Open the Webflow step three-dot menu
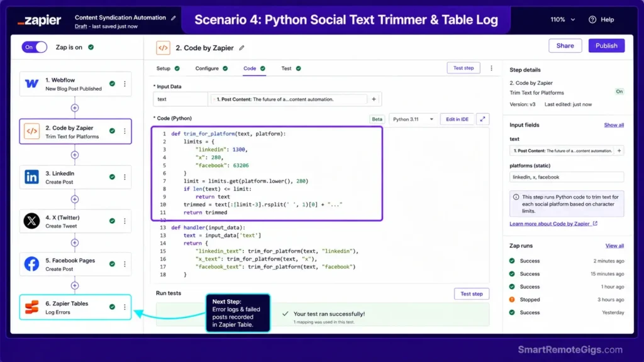The width and height of the screenshot is (644, 362). tap(125, 84)
